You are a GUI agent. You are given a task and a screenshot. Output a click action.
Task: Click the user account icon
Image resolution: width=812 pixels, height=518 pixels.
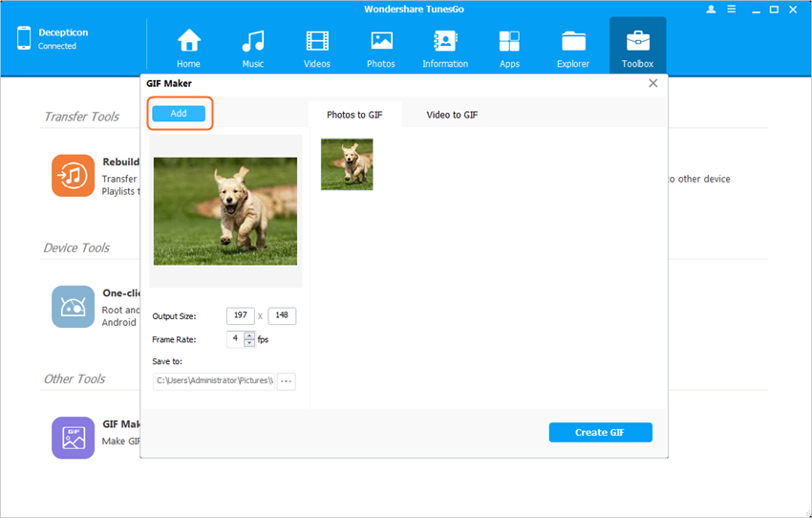click(711, 9)
